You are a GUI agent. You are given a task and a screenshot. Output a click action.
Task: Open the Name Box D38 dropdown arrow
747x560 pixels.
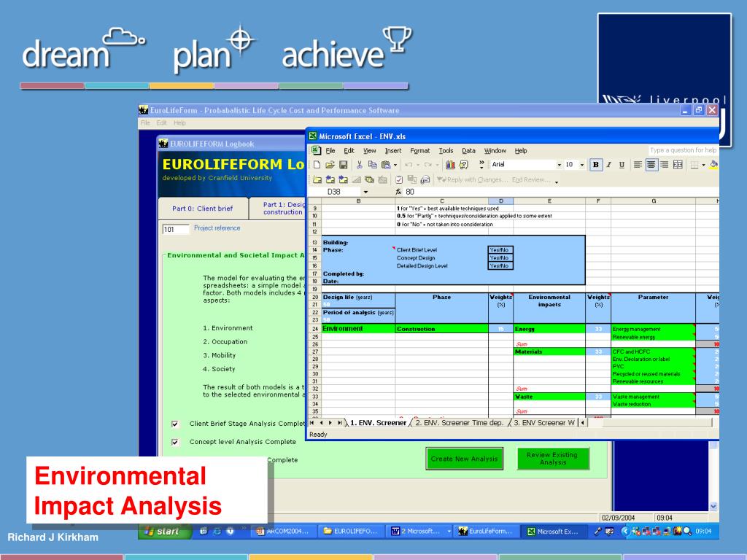[x=365, y=192]
